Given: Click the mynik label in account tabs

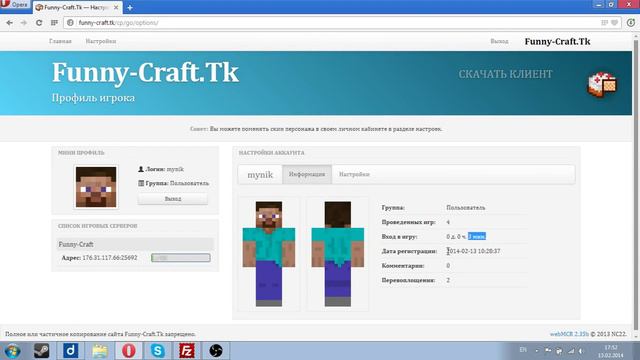Looking at the screenshot, I should click(260, 175).
